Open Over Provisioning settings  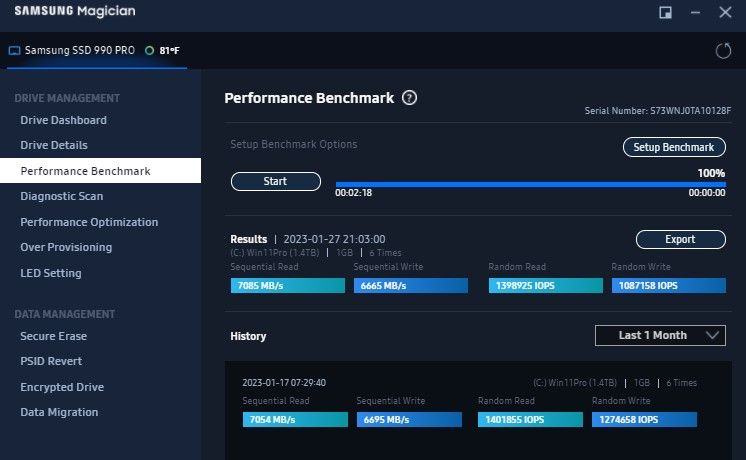coord(66,247)
